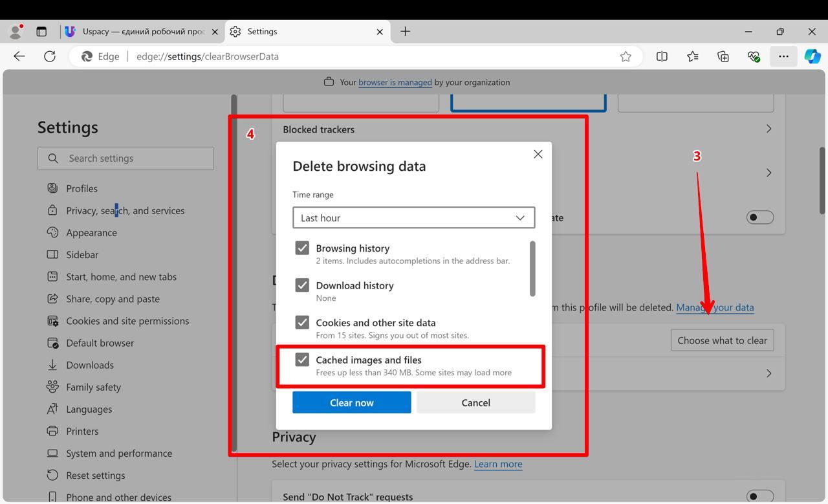
Task: Open the tab actions menu icon
Action: point(41,31)
